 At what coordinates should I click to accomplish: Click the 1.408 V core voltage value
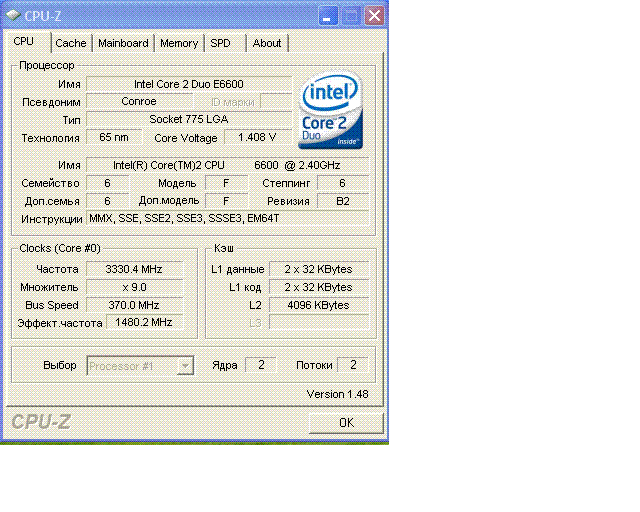258,137
